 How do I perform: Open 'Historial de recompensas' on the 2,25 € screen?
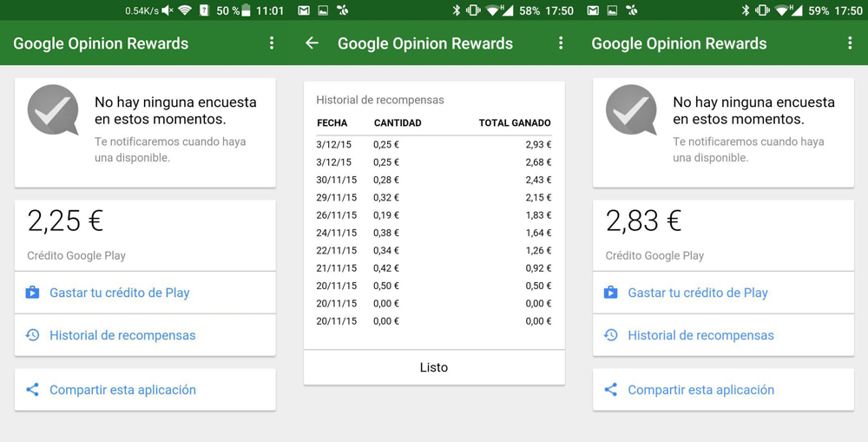(122, 335)
